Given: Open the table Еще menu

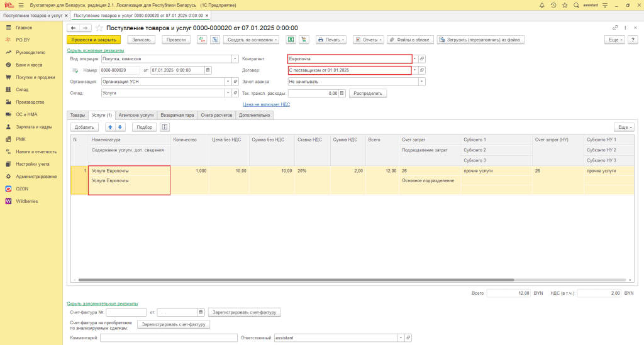Looking at the screenshot, I should tap(624, 127).
